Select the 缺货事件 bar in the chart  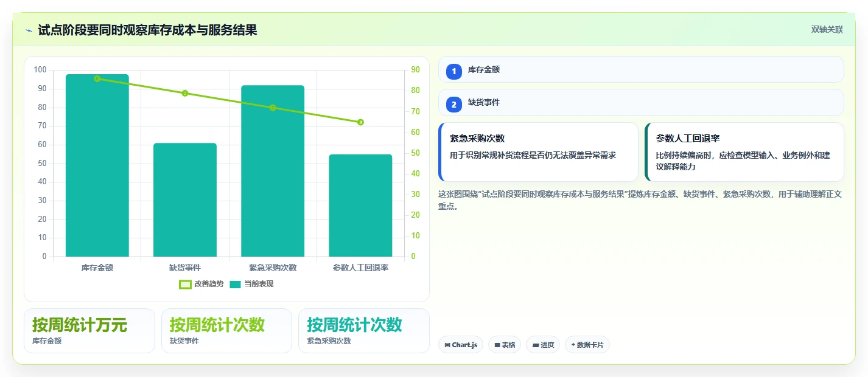tap(185, 200)
